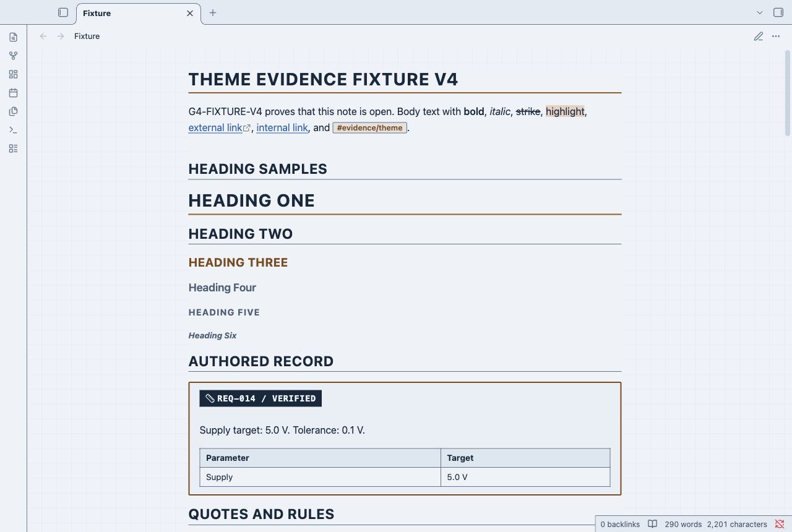Screen dimensions: 792x532
Task: Toggle the left sidebar
Action: pos(63,12)
